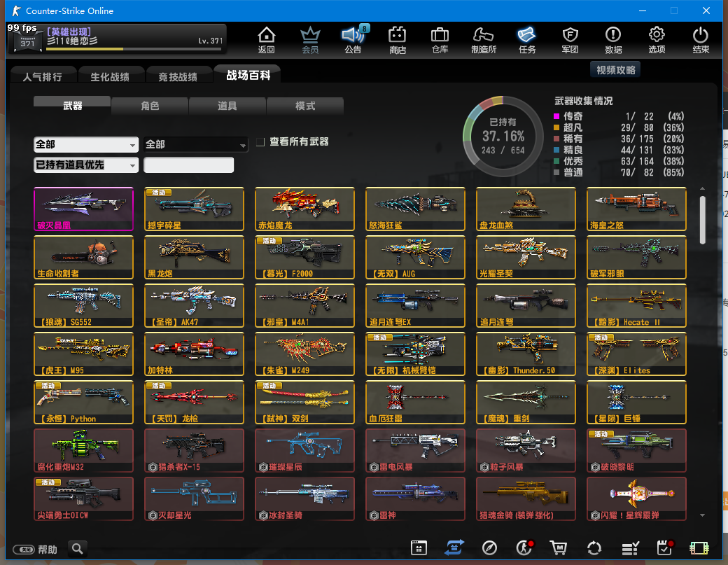Click the 结束 power icon
Image resolution: width=728 pixels, height=565 pixels.
tap(701, 40)
